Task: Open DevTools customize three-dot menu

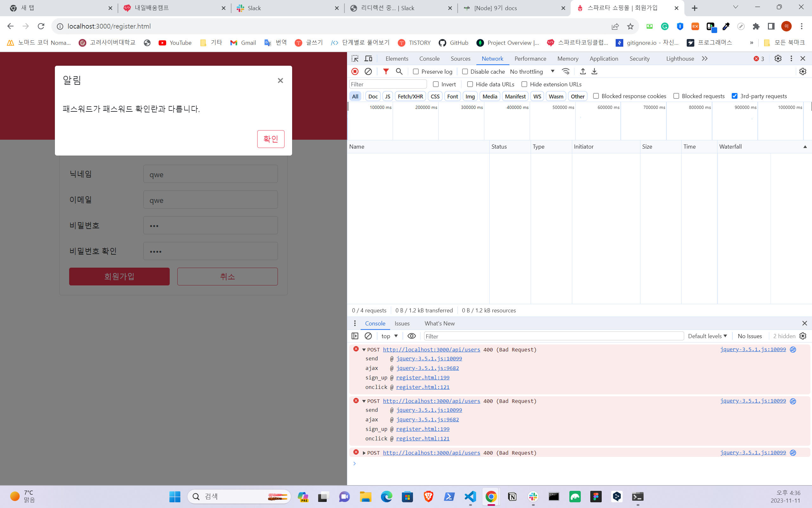Action: point(791,58)
